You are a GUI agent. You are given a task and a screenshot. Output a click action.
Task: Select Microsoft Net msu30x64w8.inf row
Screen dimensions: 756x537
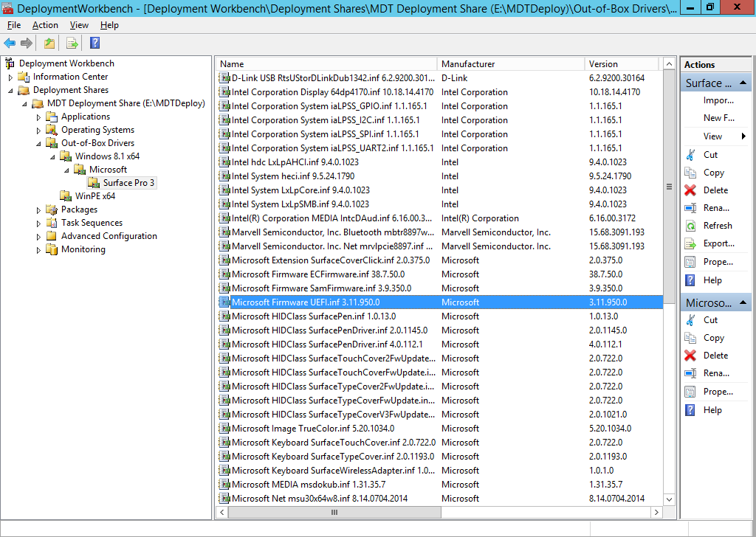point(440,498)
